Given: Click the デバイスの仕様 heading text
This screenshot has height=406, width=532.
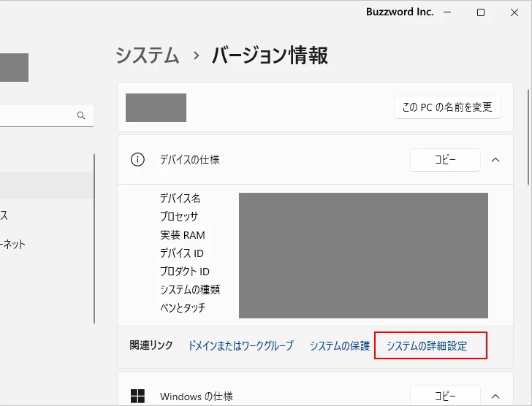Looking at the screenshot, I should pos(190,160).
